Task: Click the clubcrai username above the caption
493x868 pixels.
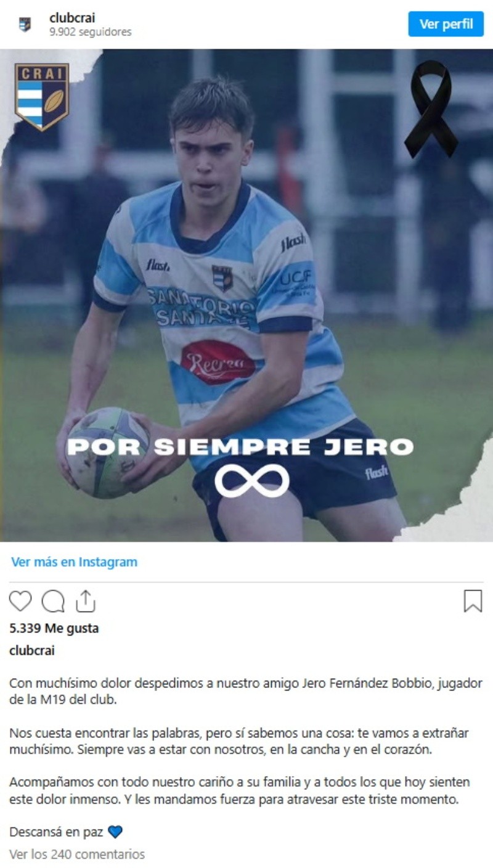Action: click(x=32, y=650)
